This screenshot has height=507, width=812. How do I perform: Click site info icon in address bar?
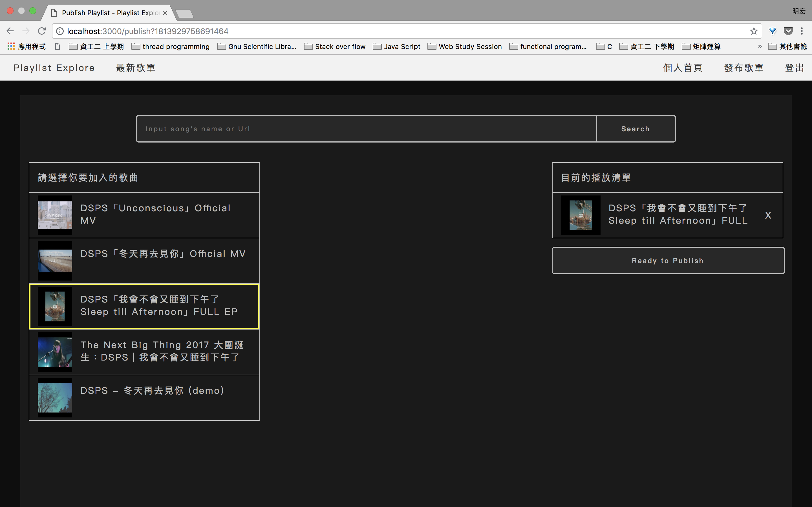pos(60,31)
